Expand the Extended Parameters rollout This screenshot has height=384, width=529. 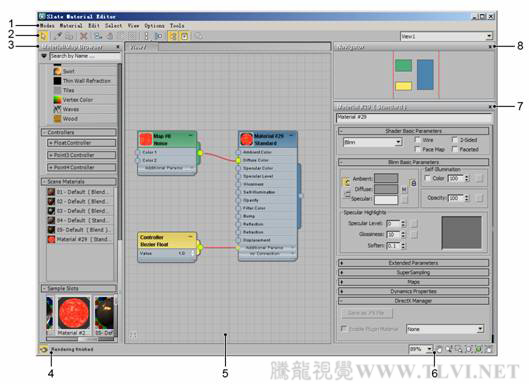click(x=413, y=263)
